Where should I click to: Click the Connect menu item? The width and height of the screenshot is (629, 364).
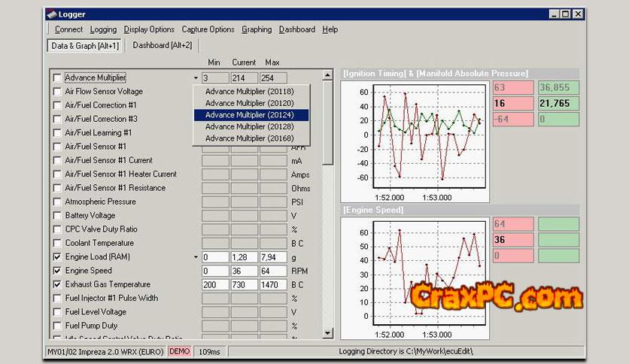pos(68,29)
